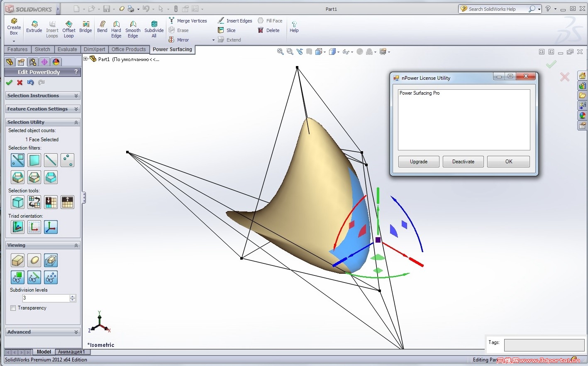Open the Evaluate tab
Viewport: 588px width, 366px height.
pos(67,49)
